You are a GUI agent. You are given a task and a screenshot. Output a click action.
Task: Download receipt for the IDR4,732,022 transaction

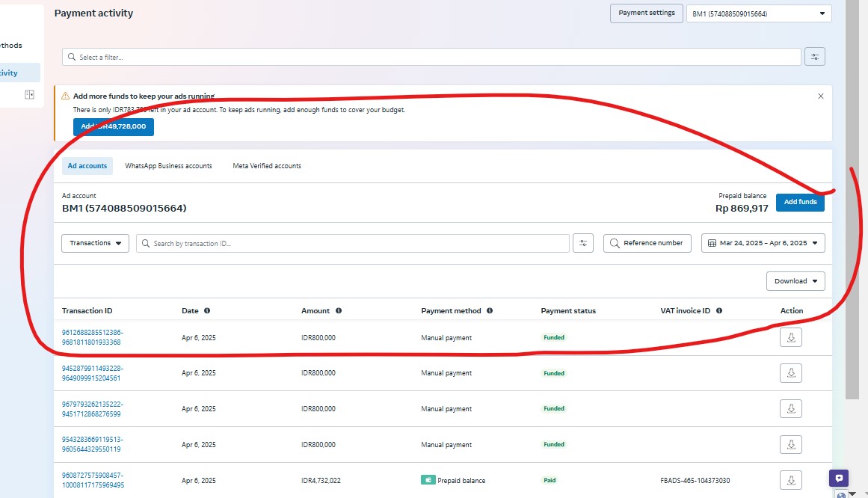tap(791, 480)
